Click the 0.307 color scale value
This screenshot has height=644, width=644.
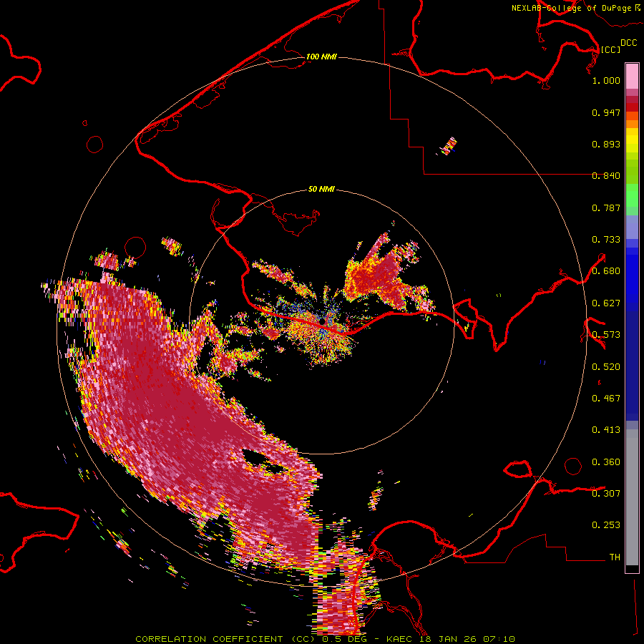pyautogui.click(x=606, y=493)
